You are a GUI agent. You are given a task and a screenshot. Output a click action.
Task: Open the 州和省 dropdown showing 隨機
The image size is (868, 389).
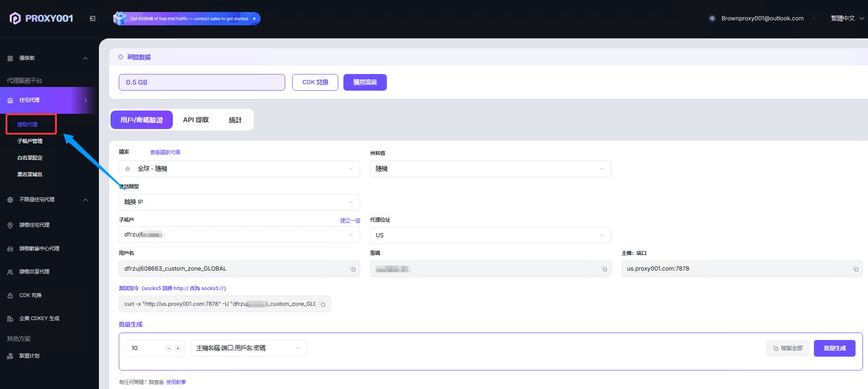[x=491, y=169]
